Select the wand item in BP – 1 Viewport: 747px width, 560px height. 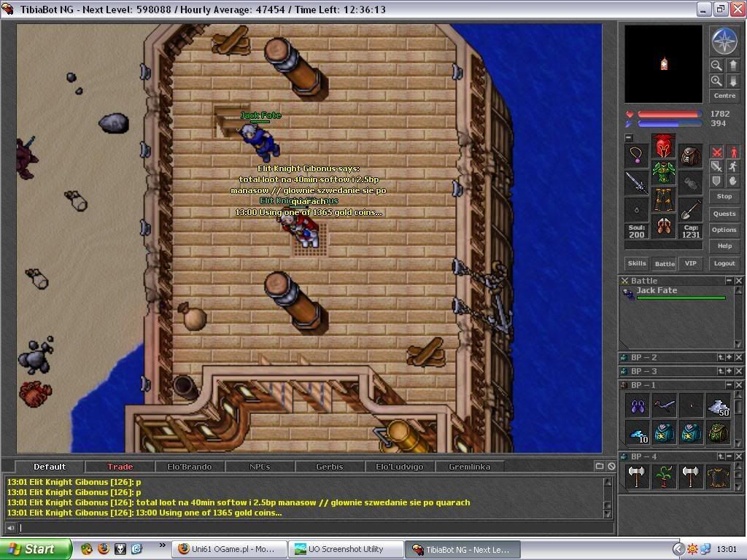664,405
